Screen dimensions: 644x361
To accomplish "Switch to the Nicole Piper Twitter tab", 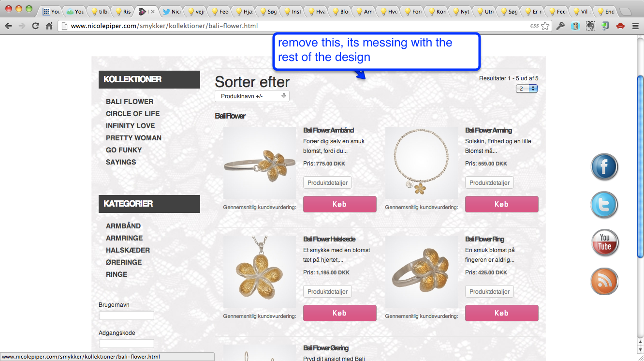I will pyautogui.click(x=172, y=11).
